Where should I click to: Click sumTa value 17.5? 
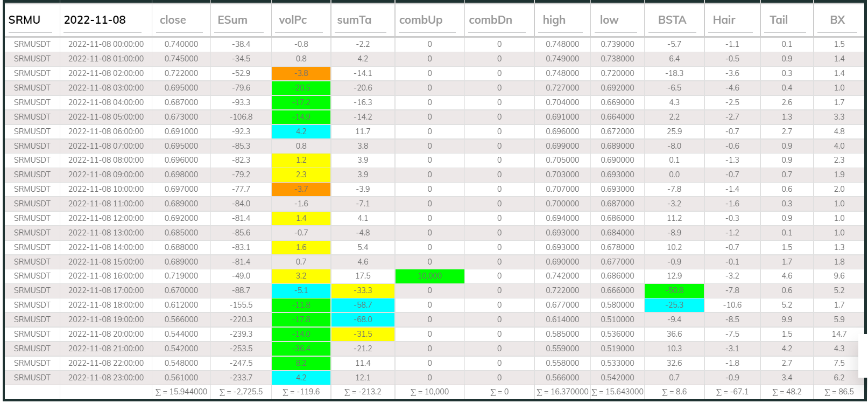(x=363, y=276)
